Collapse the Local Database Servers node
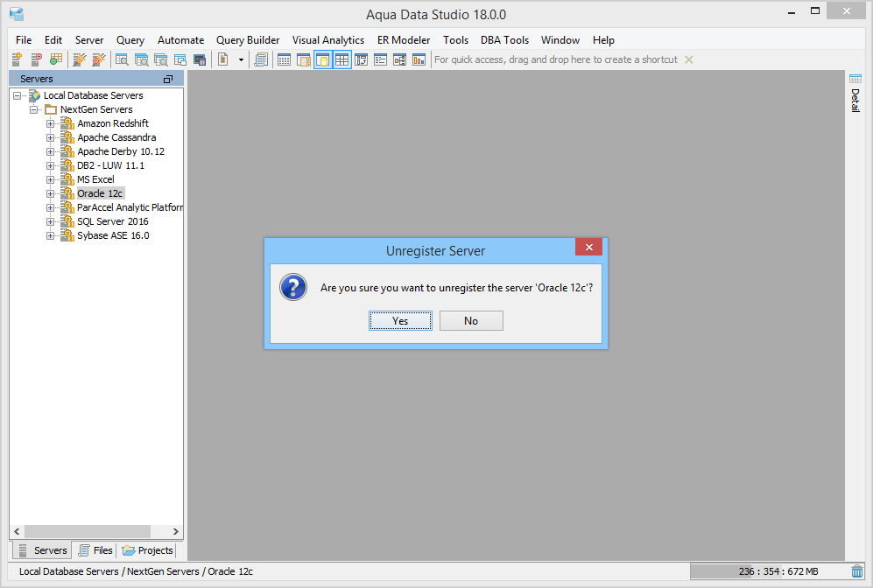 pyautogui.click(x=18, y=95)
